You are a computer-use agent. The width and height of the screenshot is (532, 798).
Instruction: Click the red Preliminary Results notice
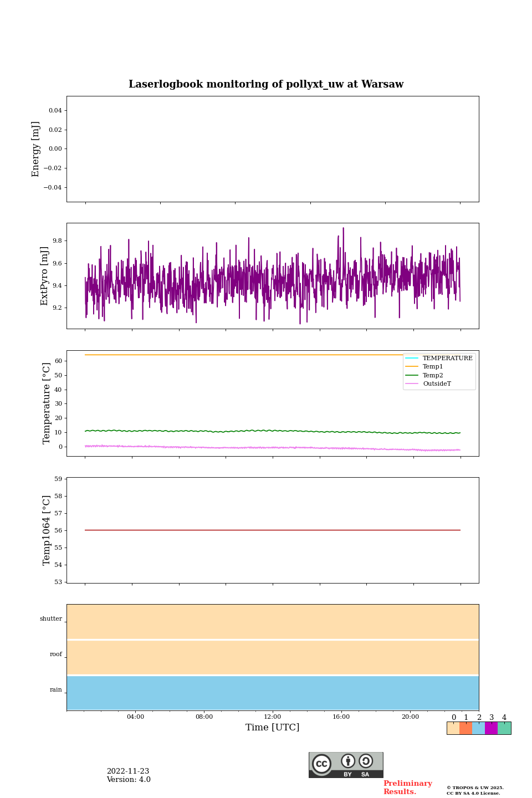[x=407, y=787]
